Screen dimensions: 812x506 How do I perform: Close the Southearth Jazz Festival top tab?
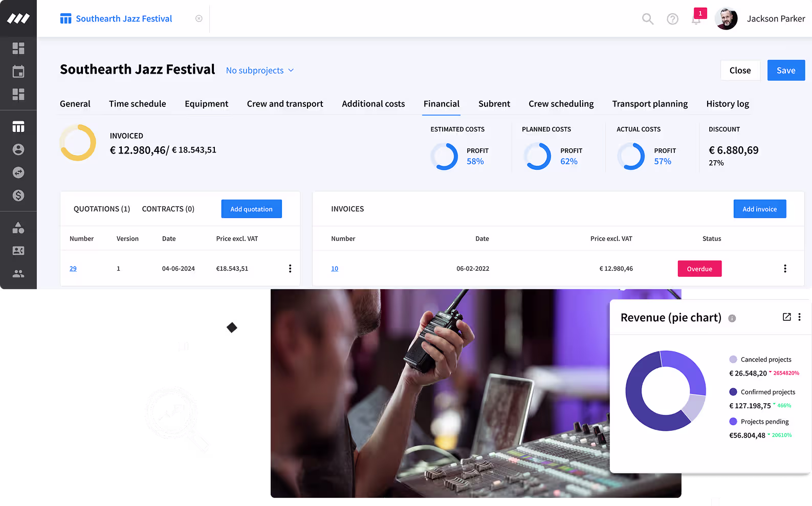(199, 18)
